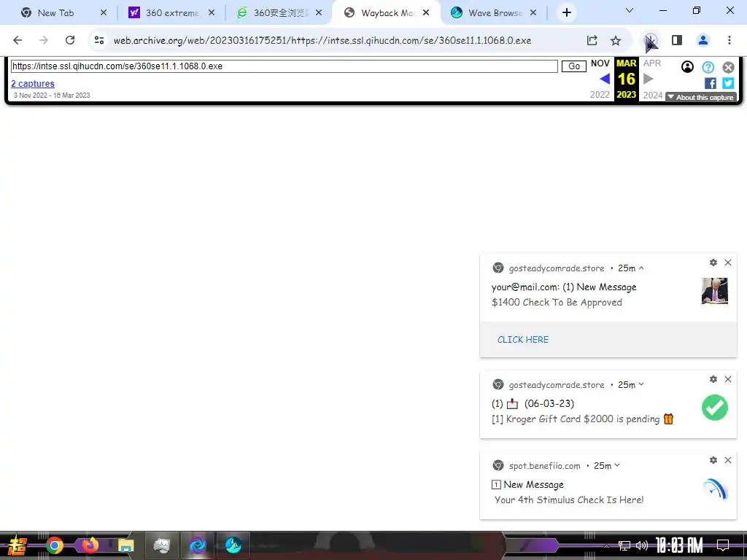
Task: Open the Wave Browser taskbar icon
Action: [233, 545]
